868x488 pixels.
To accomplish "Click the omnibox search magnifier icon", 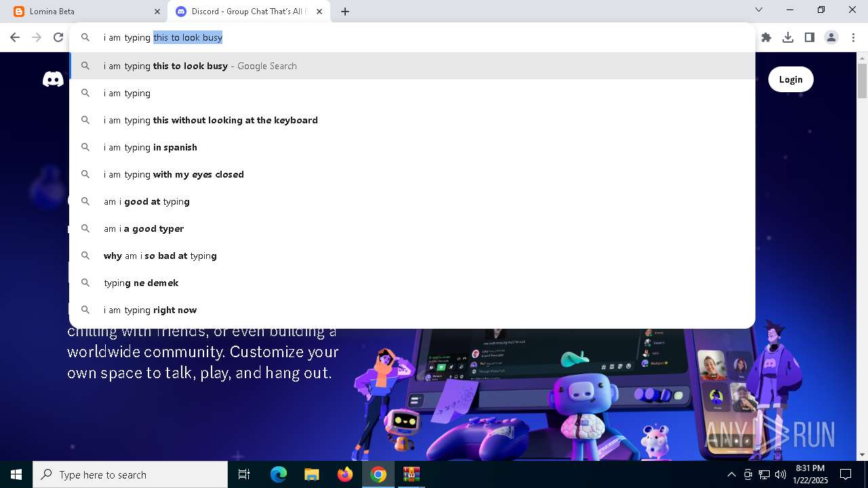I will click(x=85, y=37).
